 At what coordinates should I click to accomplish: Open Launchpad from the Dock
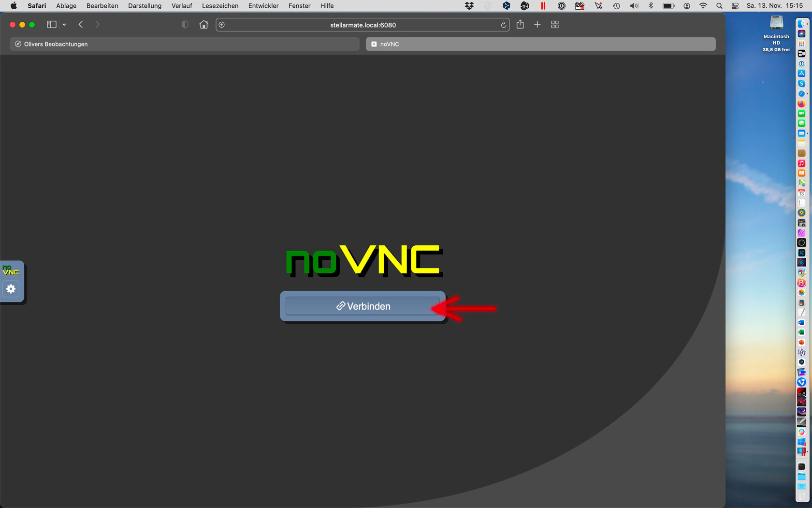click(x=801, y=44)
